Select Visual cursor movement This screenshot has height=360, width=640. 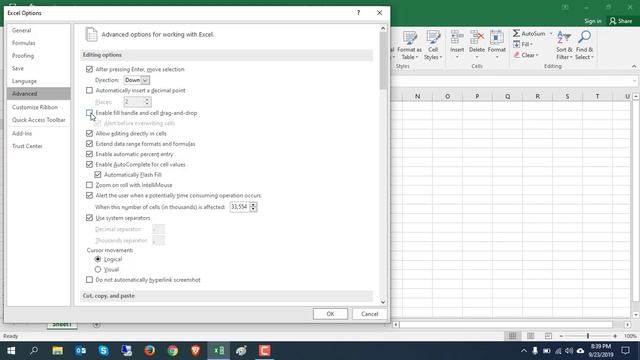coord(98,269)
